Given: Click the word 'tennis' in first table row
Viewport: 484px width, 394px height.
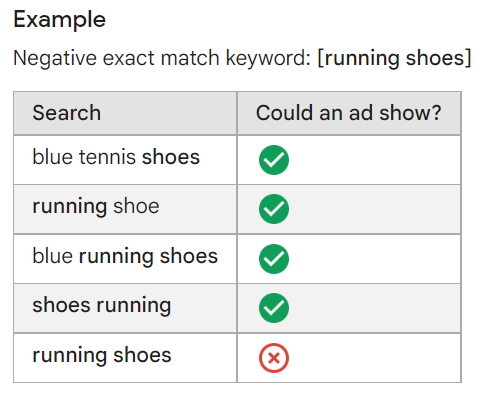Looking at the screenshot, I should [x=107, y=157].
